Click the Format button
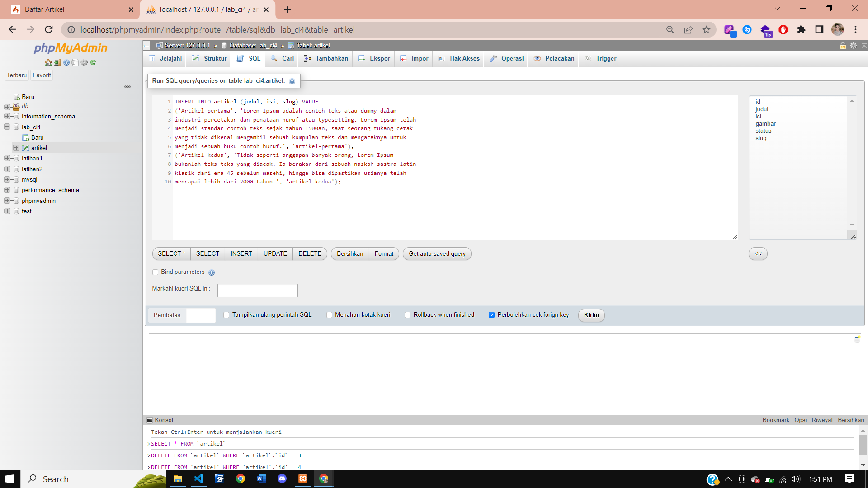Viewport: 868px width, 488px height. [x=384, y=254]
